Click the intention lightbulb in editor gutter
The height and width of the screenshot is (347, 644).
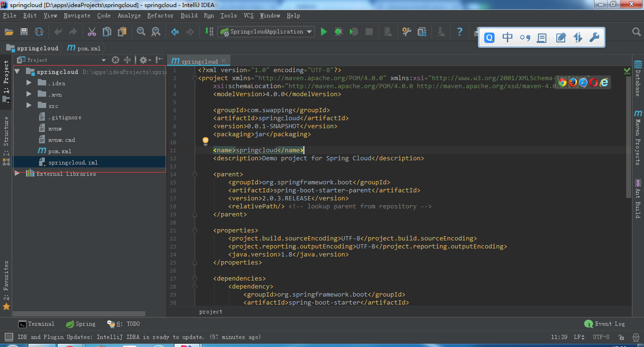[206, 141]
